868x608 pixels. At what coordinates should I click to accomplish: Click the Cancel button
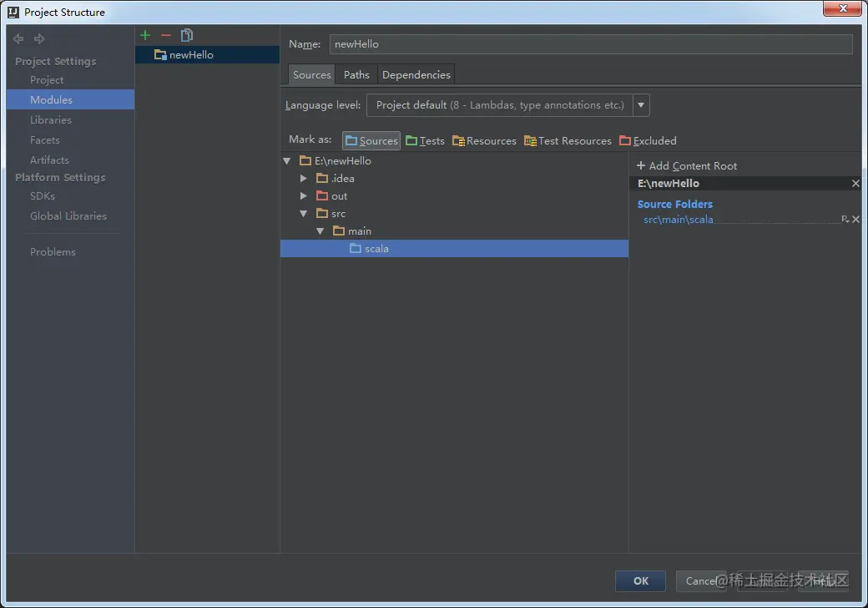[x=701, y=581]
